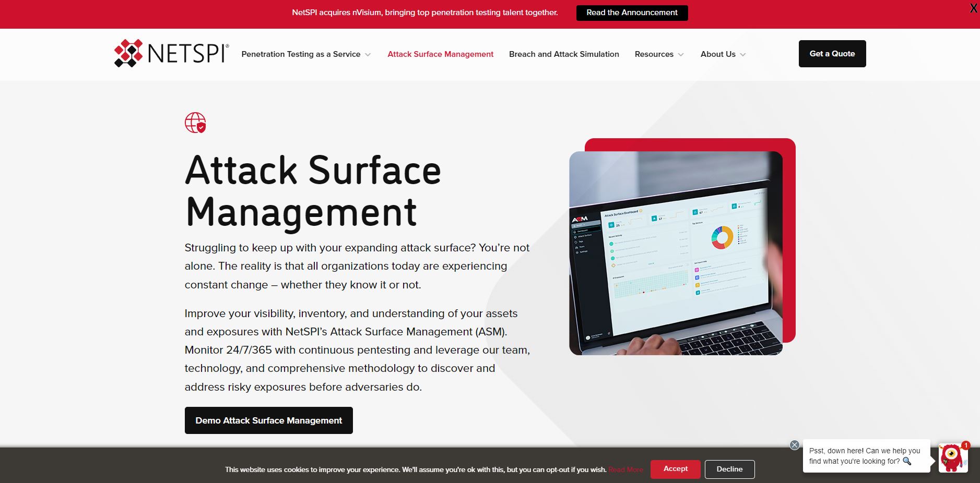
Task: Click paragraph starting 'Improve your visibility'
Action: (x=357, y=350)
